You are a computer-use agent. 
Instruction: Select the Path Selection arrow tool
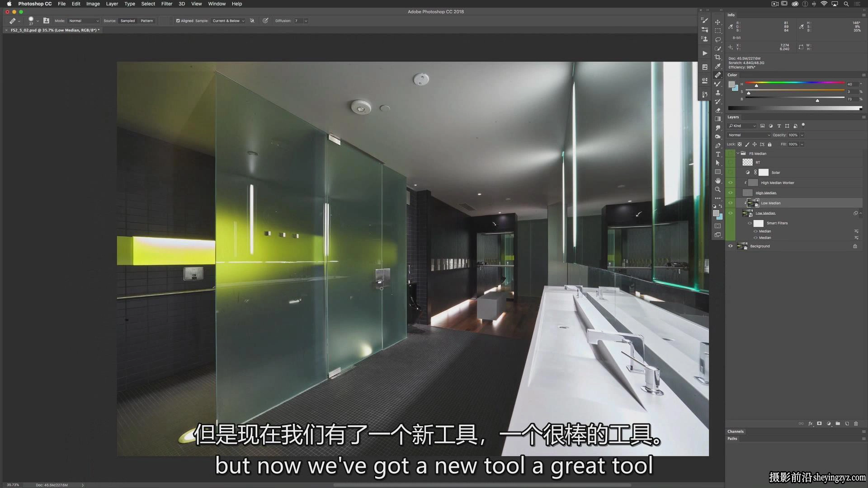tap(717, 163)
